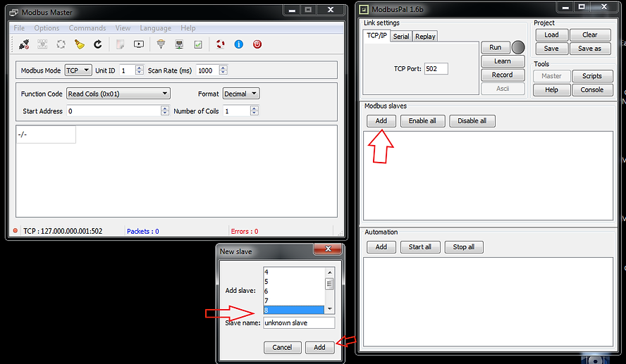This screenshot has width=626, height=364.
Task: Click ModbusPal round run status indicator
Action: click(518, 47)
